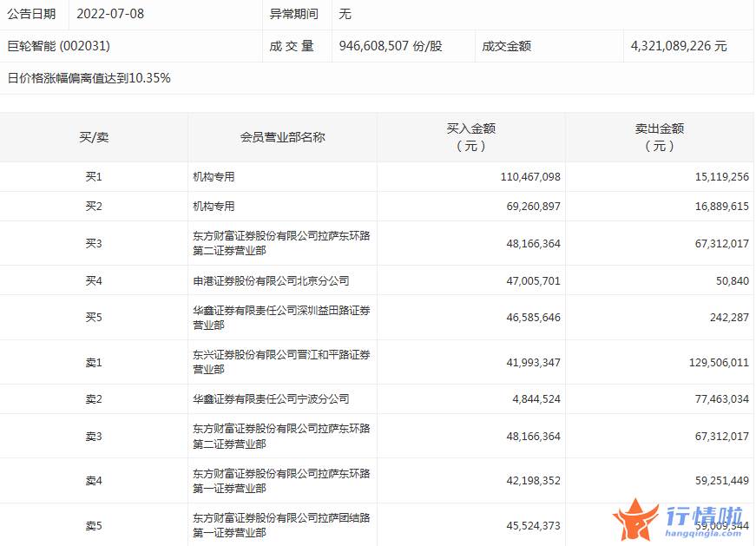Select the 买5 row label
This screenshot has height=546, width=756.
94,318
